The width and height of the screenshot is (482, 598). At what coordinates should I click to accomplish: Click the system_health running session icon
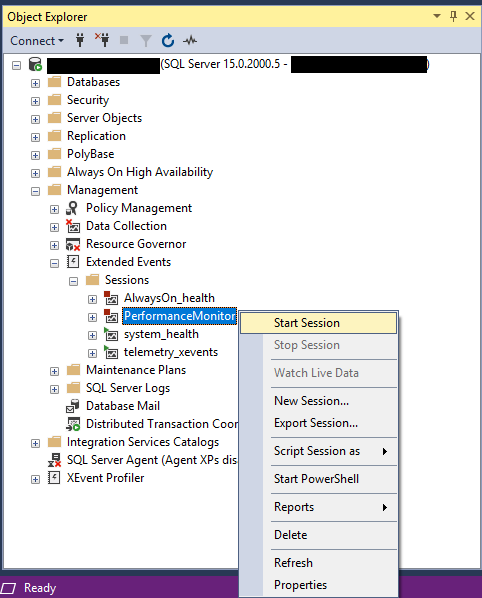111,334
